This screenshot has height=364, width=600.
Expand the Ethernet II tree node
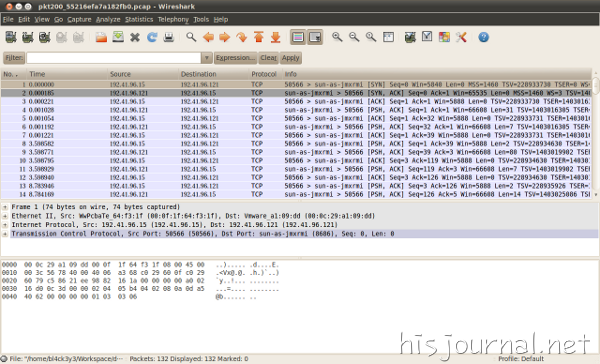coord(5,216)
